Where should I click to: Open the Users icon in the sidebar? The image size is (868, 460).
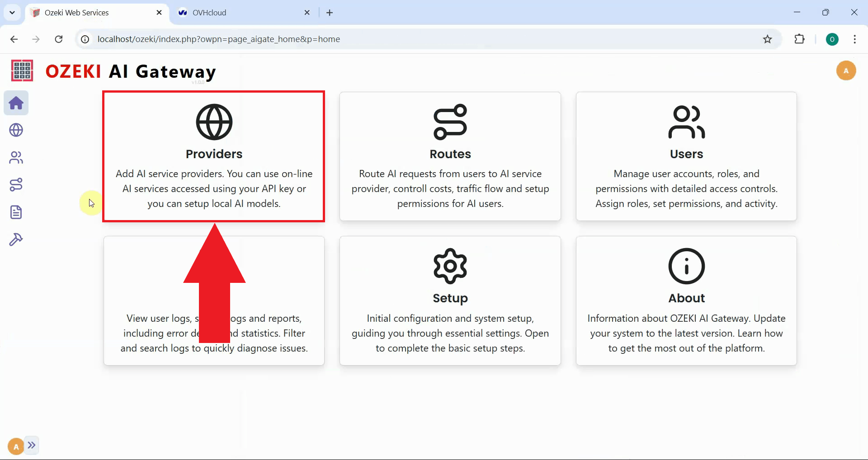click(x=16, y=157)
